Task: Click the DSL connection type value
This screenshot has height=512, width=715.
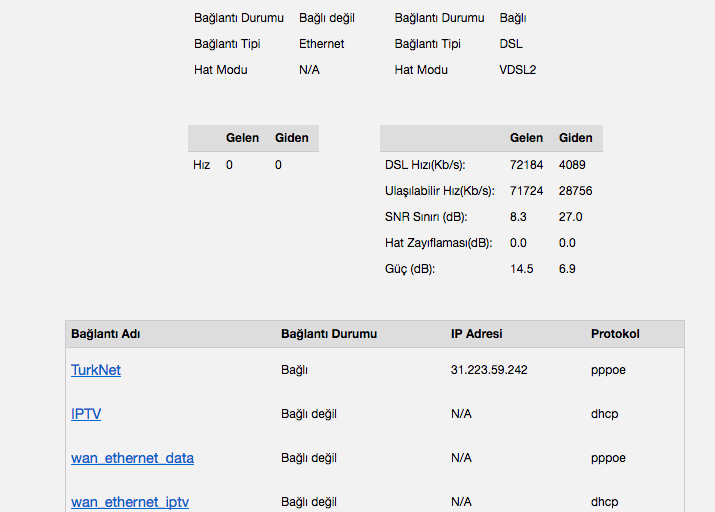Action: pyautogui.click(x=511, y=44)
